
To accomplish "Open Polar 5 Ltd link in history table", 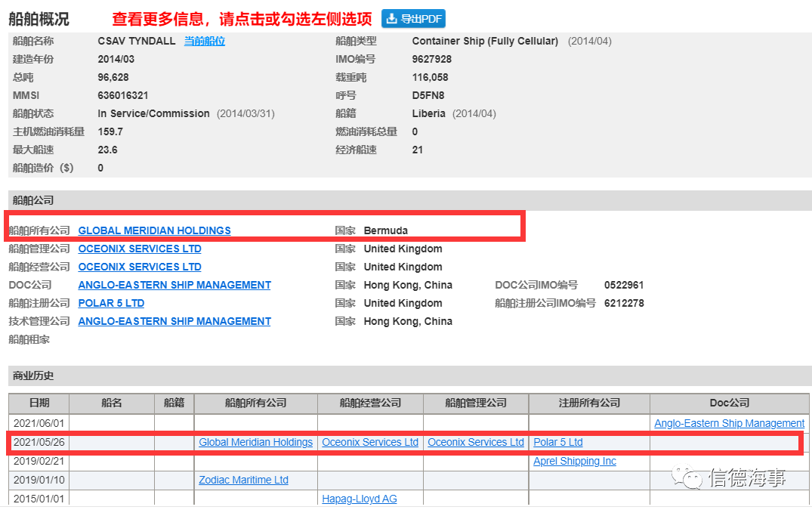I will [558, 442].
